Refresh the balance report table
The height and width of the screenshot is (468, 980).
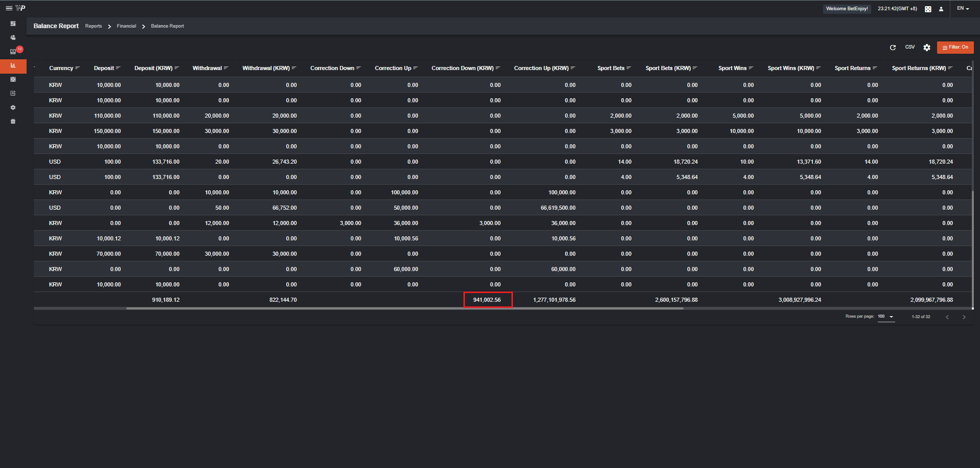893,48
